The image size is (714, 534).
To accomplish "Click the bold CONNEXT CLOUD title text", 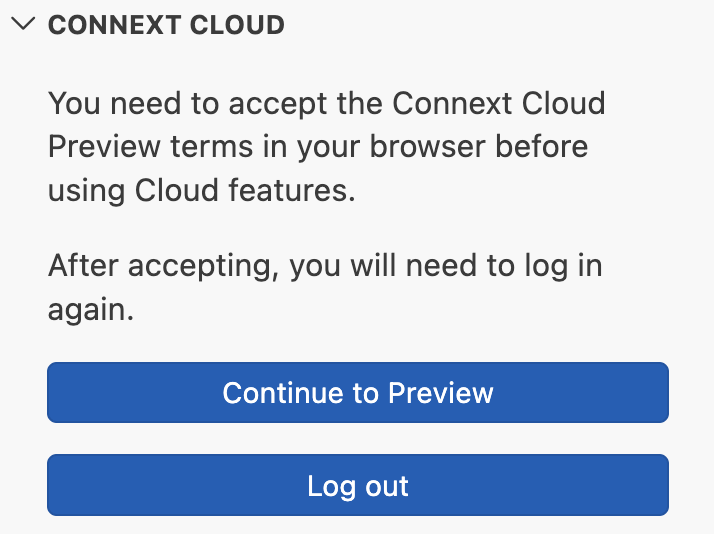I will (166, 25).
